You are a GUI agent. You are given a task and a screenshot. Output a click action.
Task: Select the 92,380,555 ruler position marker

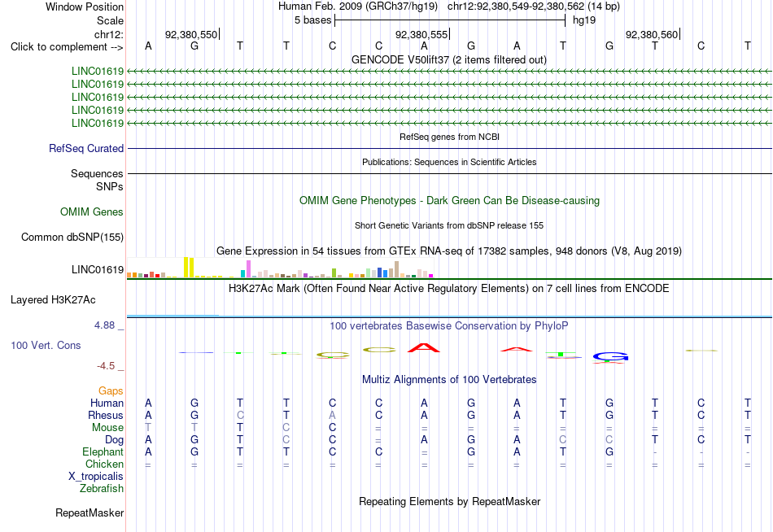tap(421, 34)
